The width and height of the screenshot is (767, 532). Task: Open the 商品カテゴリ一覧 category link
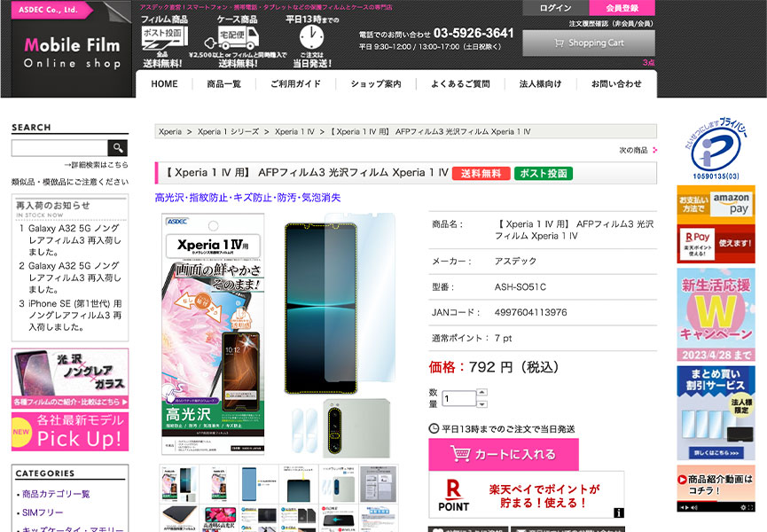click(x=56, y=494)
